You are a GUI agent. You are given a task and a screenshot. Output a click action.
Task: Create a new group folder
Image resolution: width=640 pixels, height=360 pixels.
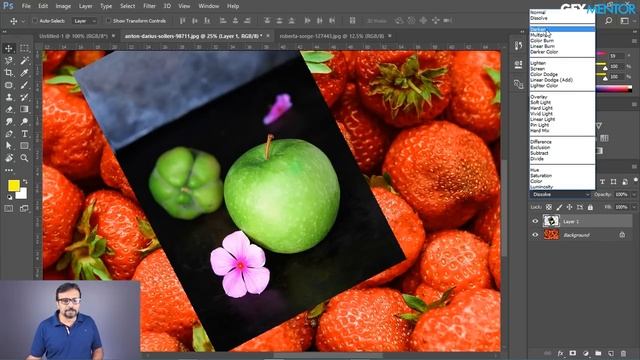pos(598,353)
